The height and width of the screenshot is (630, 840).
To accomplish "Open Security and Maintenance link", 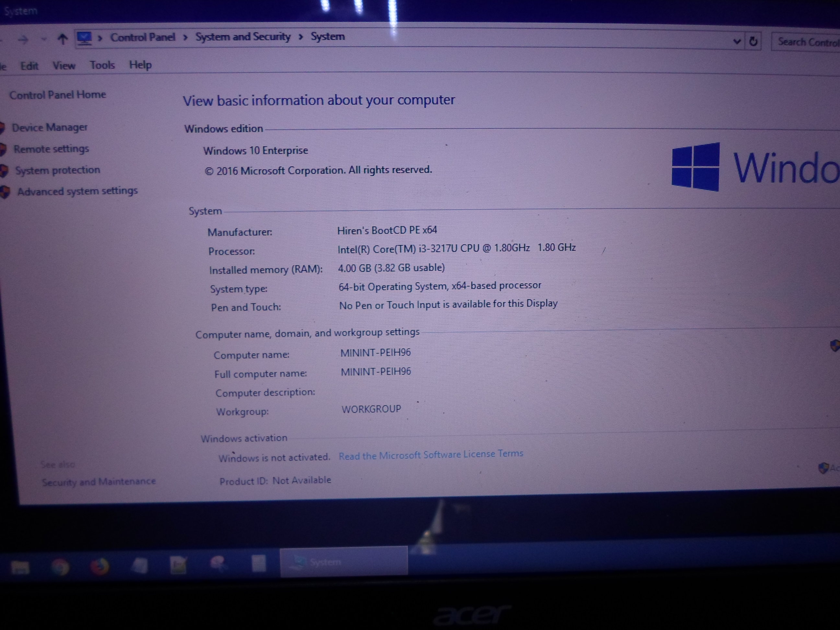I will click(99, 482).
